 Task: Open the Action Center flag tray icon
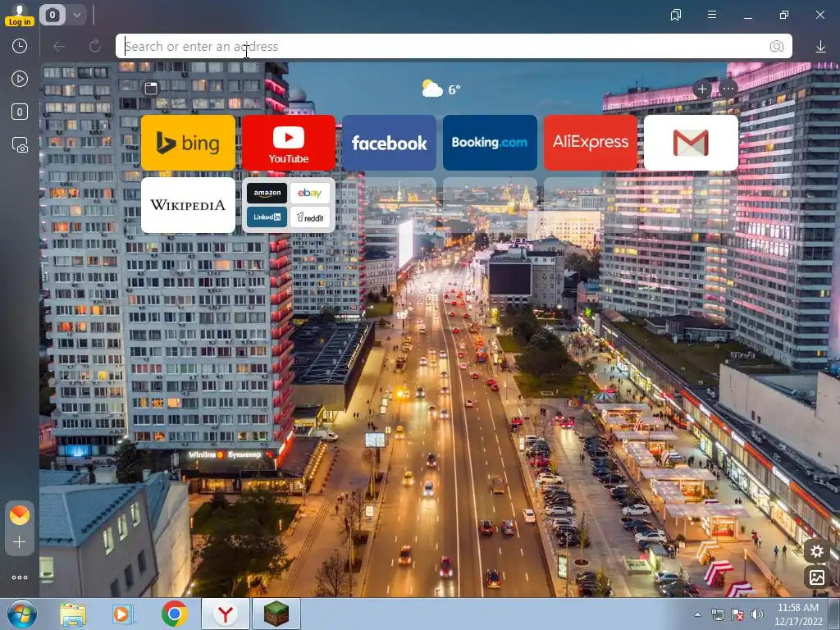737,615
